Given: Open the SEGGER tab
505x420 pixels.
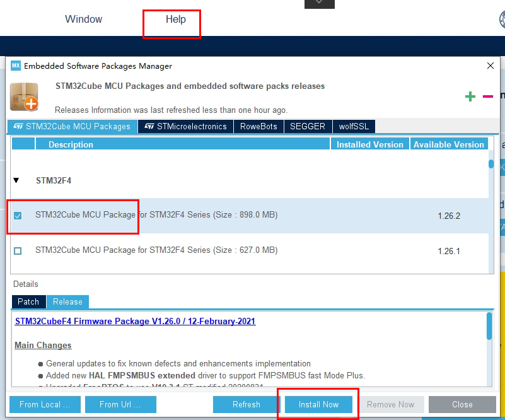Looking at the screenshot, I should pyautogui.click(x=308, y=126).
